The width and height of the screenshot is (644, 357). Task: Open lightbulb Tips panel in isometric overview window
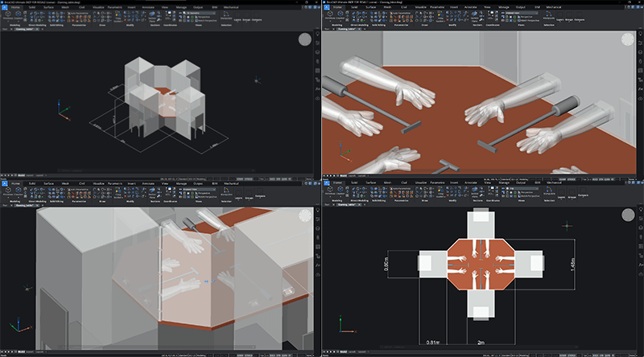pos(317,34)
